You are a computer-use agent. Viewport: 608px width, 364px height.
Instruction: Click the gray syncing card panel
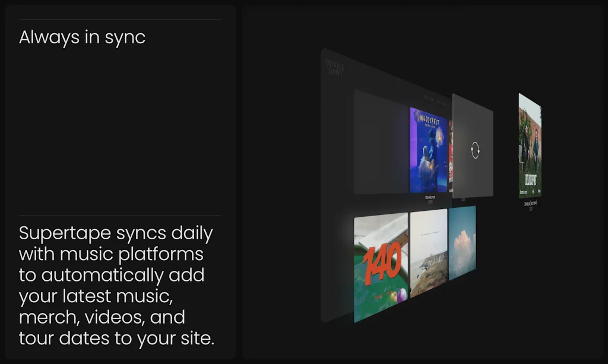tap(473, 119)
